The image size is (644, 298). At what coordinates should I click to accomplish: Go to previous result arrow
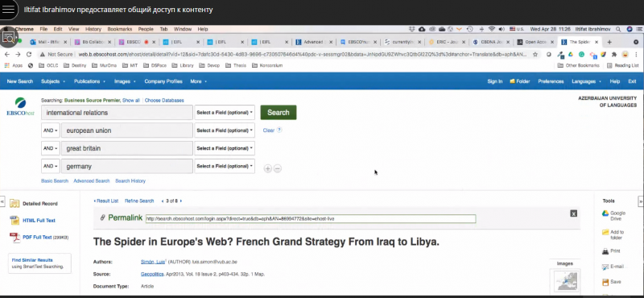163,201
